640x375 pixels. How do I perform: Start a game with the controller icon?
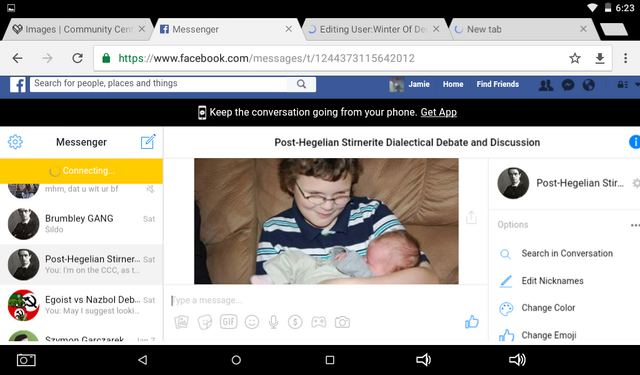[x=319, y=322]
